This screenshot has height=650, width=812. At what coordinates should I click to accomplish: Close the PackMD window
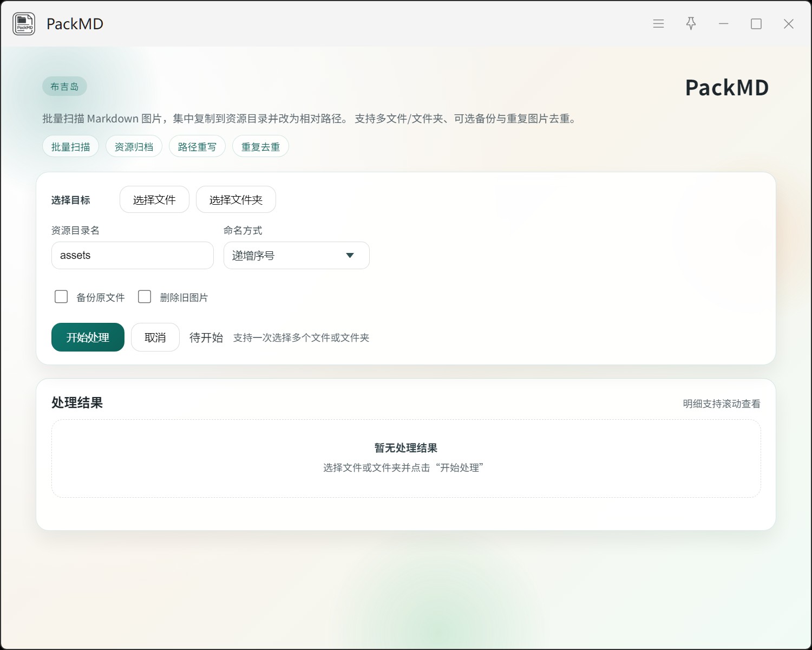click(x=789, y=24)
